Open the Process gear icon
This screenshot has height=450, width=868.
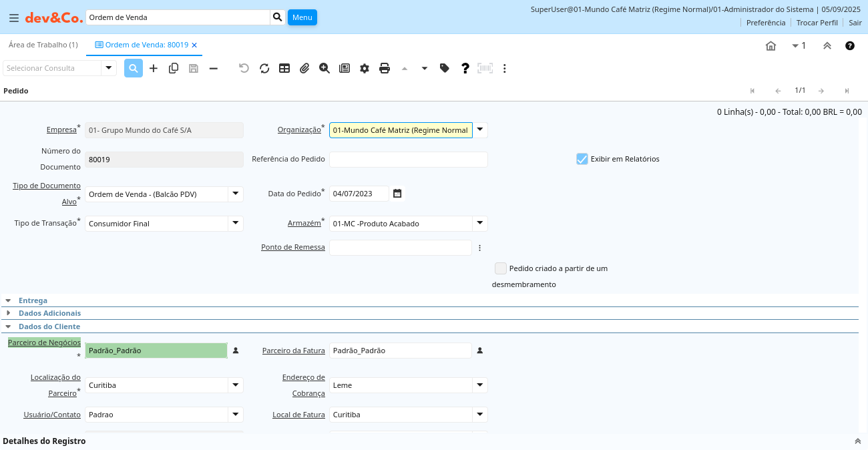click(x=365, y=68)
